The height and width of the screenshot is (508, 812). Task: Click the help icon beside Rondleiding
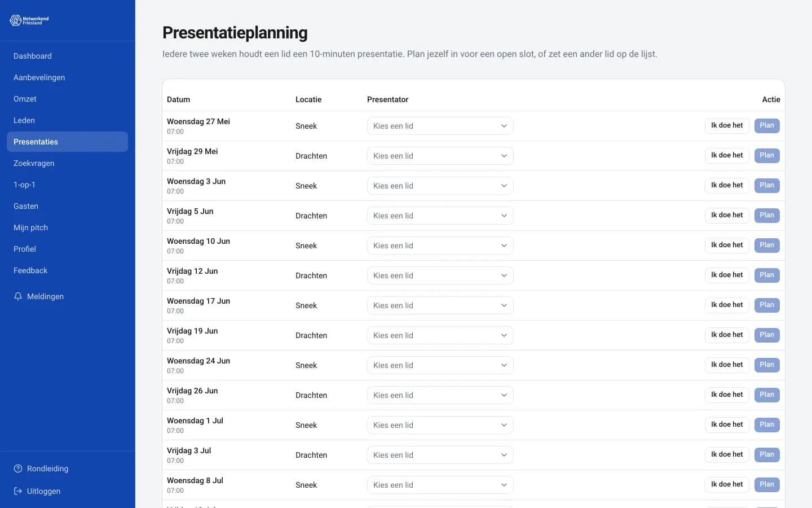click(x=18, y=468)
